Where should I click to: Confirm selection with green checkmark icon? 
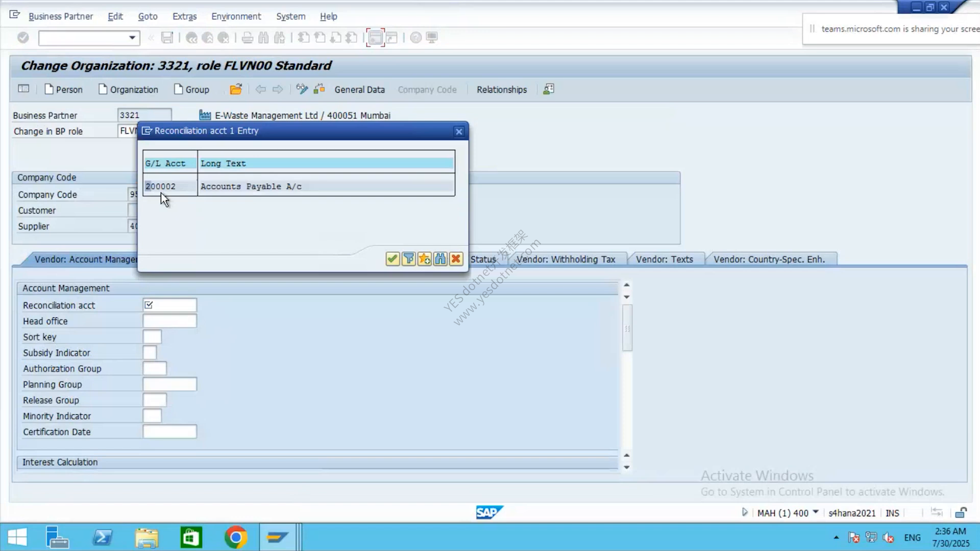coord(392,259)
